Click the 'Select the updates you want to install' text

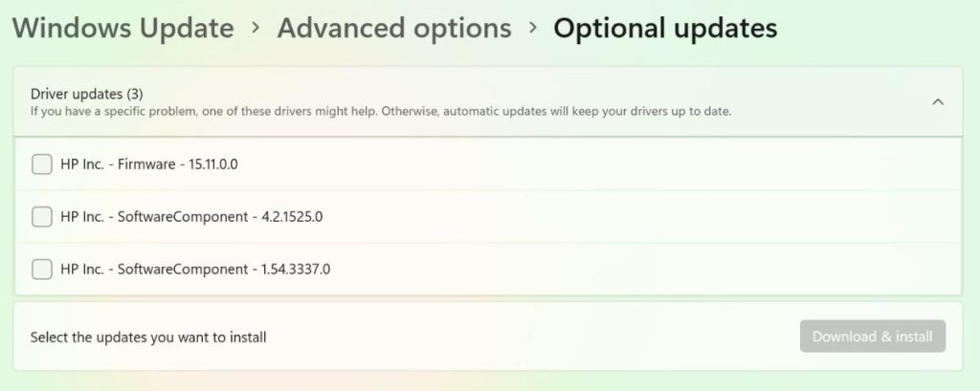(148, 337)
